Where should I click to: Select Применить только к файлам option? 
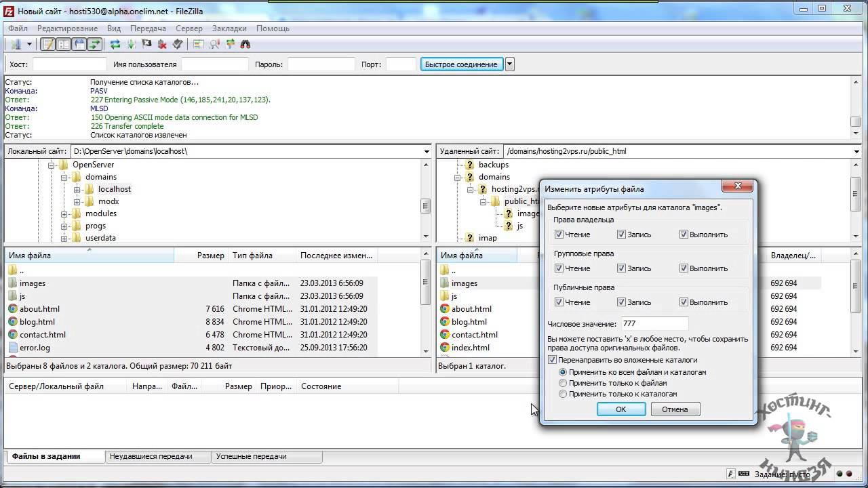point(563,383)
